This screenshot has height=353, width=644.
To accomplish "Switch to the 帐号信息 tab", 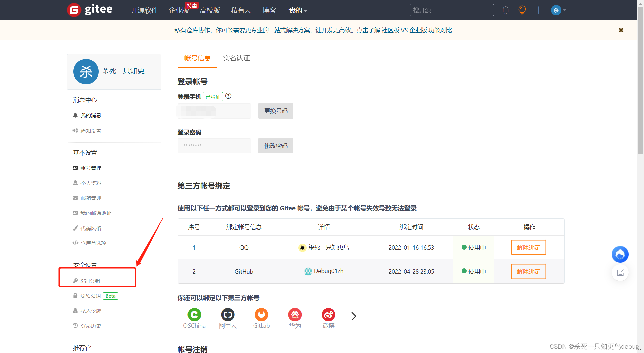I will pyautogui.click(x=197, y=58).
